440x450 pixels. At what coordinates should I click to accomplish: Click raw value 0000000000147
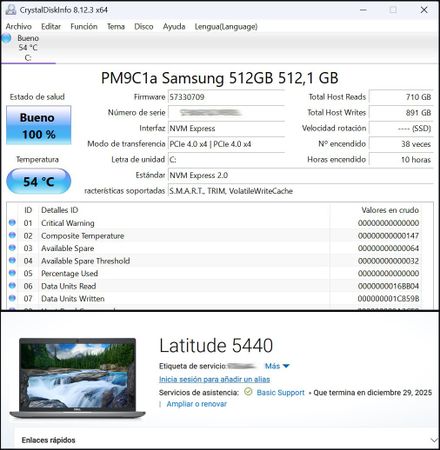(388, 236)
